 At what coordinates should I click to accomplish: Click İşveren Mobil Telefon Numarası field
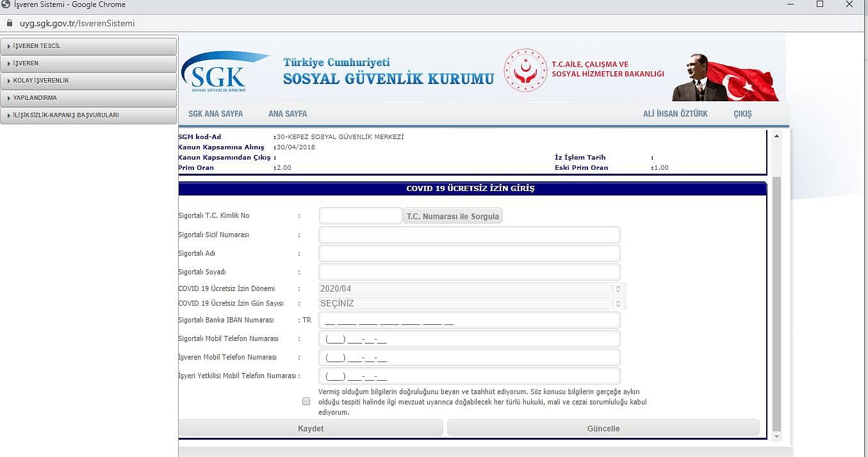pyautogui.click(x=470, y=357)
